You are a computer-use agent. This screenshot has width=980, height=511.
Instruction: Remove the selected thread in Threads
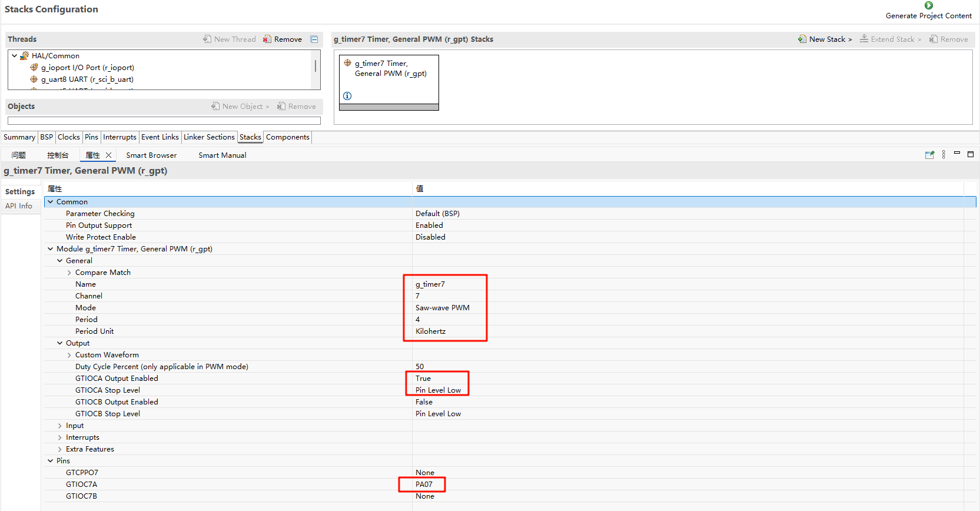point(283,39)
